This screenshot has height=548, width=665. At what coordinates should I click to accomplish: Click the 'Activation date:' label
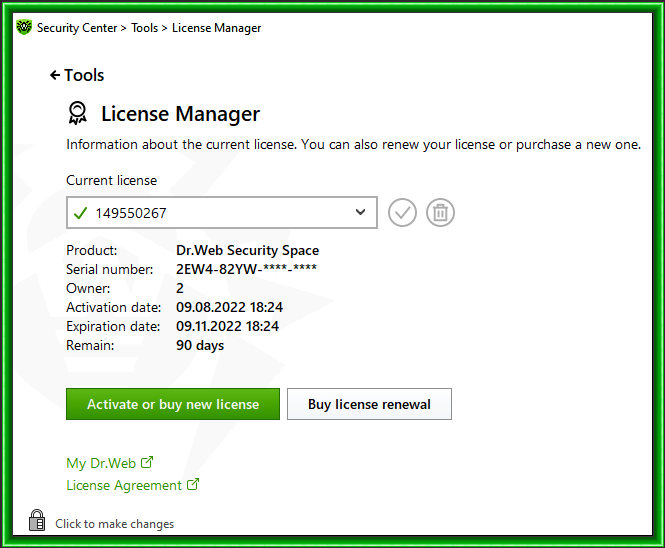(x=114, y=308)
